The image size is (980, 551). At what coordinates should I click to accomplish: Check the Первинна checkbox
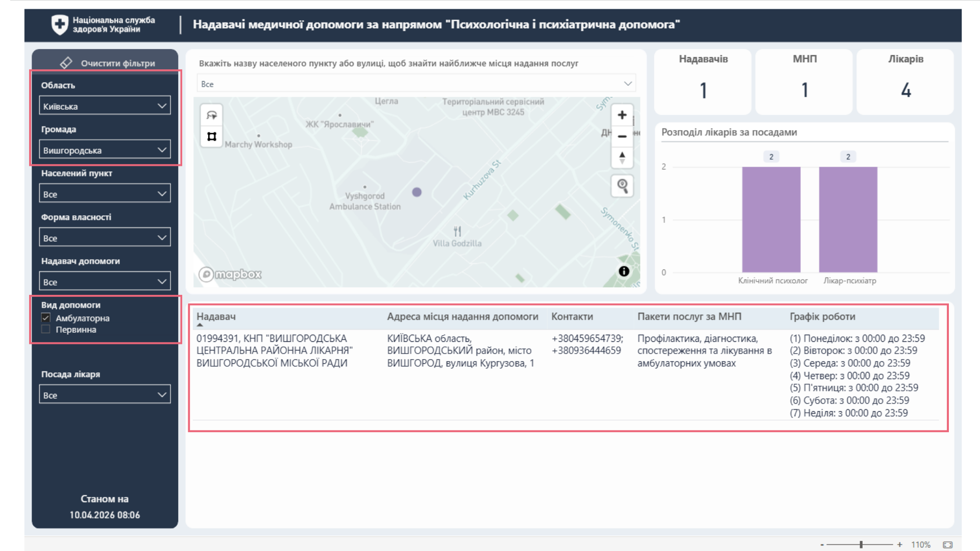tap(46, 330)
